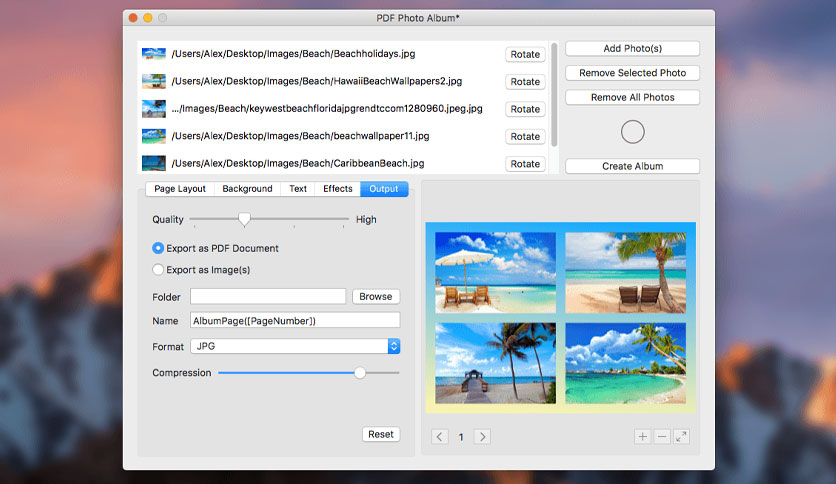Select /Users/Alex/Desktop/Images/Beach/Beachholidays.jpg row text

(293, 54)
